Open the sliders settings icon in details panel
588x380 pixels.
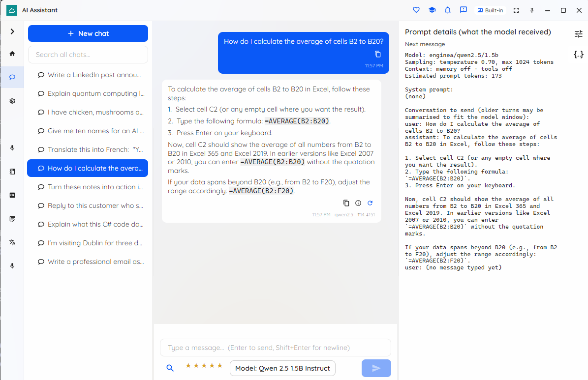tap(579, 34)
